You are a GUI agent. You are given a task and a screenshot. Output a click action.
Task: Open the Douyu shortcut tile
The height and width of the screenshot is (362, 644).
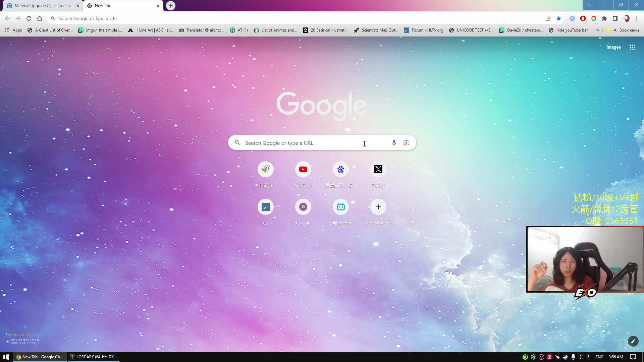tap(265, 170)
